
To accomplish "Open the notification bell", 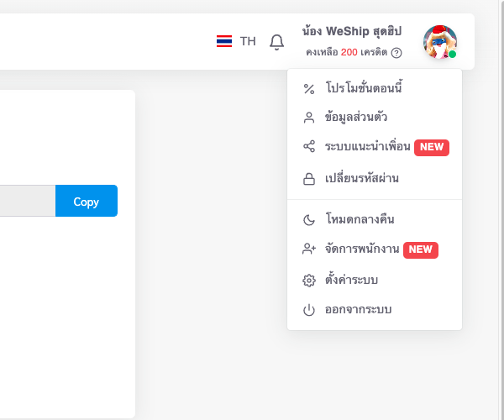I will pyautogui.click(x=276, y=42).
